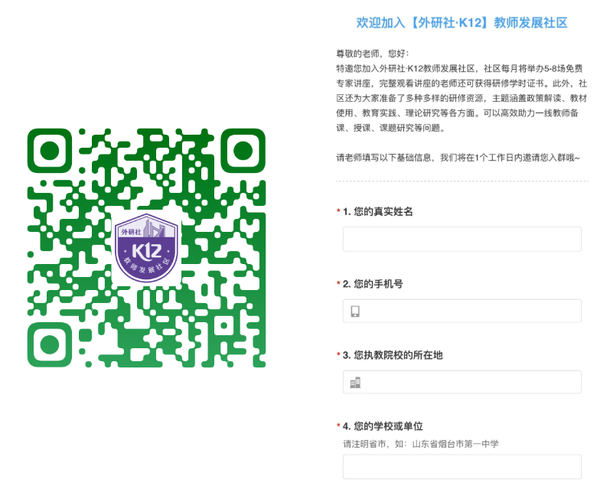This screenshot has width=600, height=487.
Task: Click the label 4. 您的学校或单位
Action: pos(383,426)
